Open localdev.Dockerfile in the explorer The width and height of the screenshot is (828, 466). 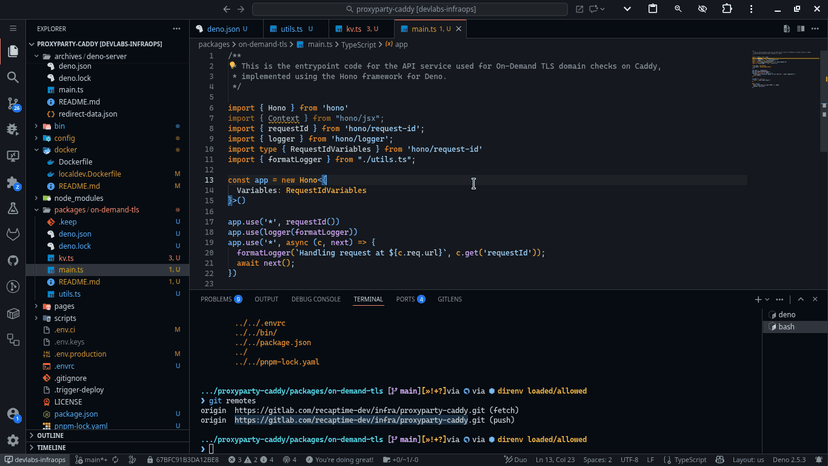89,174
